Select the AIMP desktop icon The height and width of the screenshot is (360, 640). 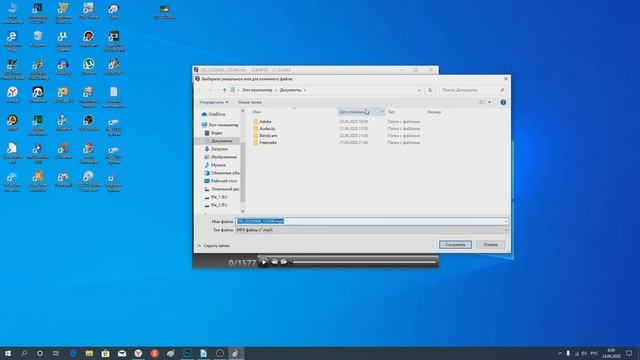[12, 122]
